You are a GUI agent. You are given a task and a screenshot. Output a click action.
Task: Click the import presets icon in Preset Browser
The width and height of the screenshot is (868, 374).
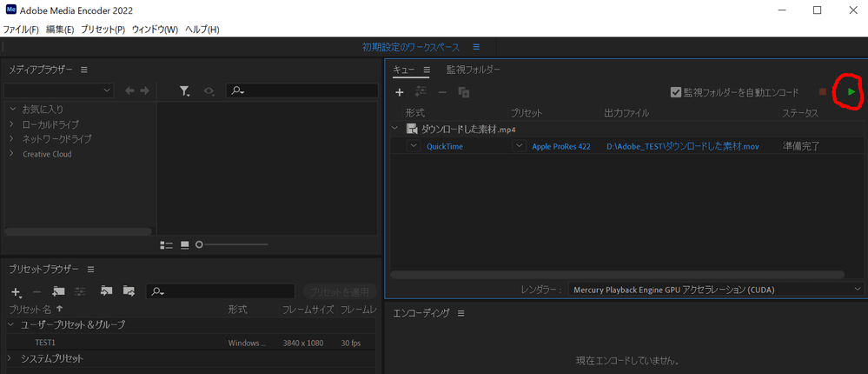pyautogui.click(x=106, y=291)
